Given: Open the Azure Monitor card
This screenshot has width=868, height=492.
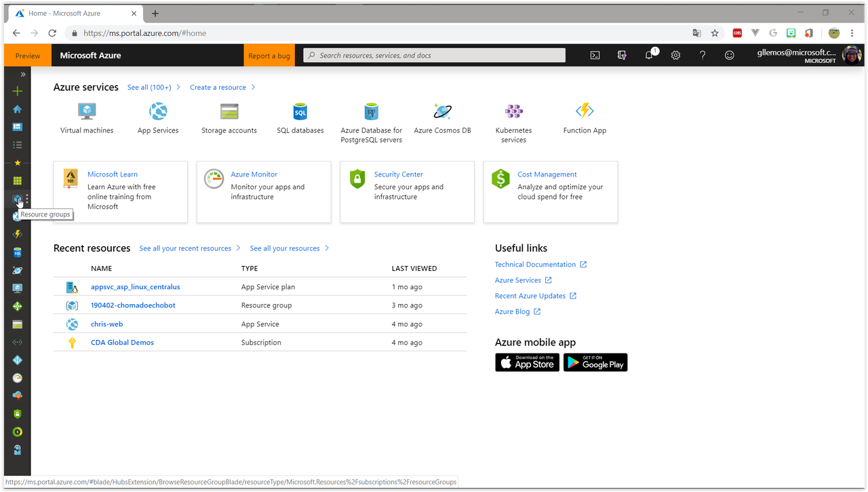Looking at the screenshot, I should 264,191.
